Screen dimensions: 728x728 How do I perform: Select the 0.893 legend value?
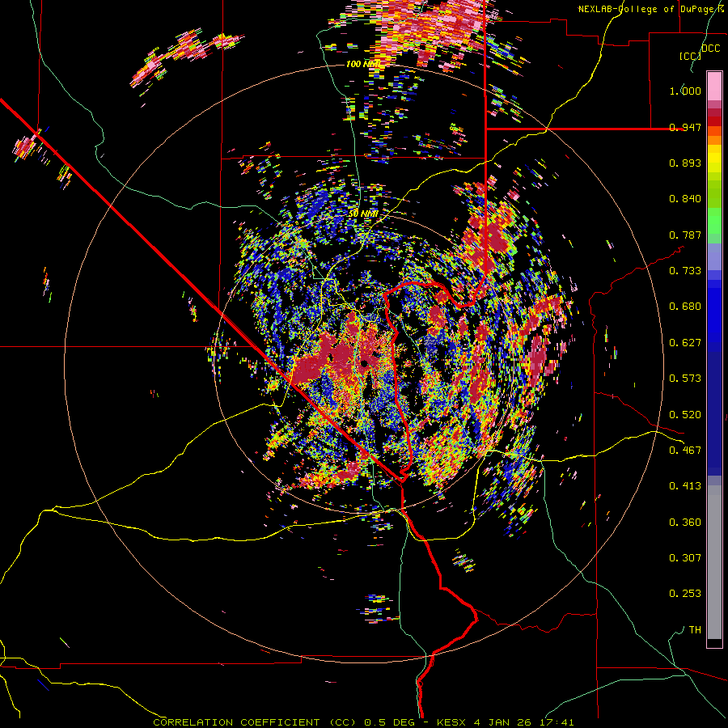(x=685, y=163)
